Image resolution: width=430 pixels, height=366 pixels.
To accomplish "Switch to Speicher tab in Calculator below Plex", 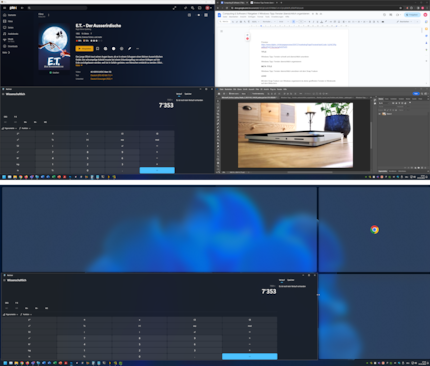I will pos(188,94).
